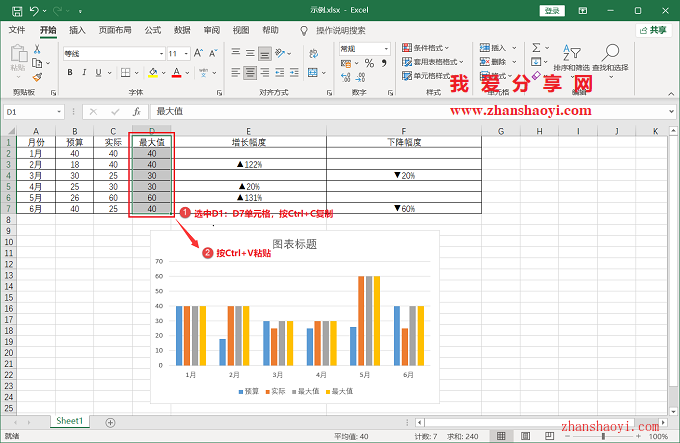Click the Copy icon in clipboard group
The height and width of the screenshot is (443, 680).
(37, 63)
